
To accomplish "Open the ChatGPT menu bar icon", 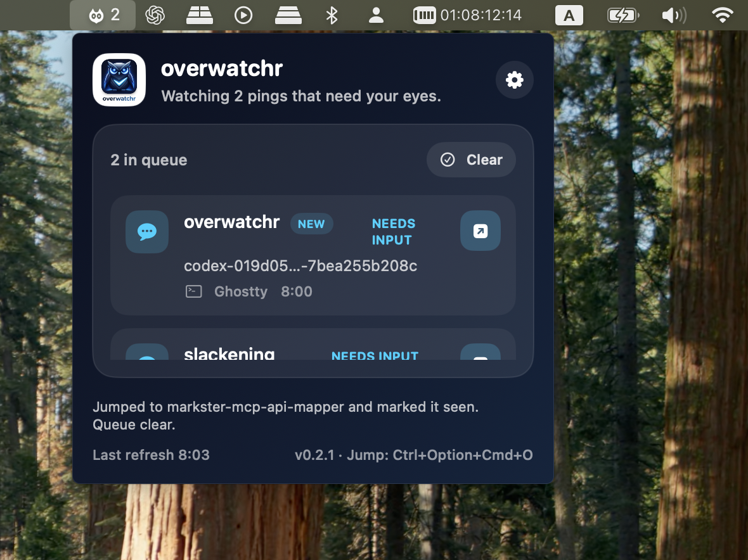I will pos(155,15).
